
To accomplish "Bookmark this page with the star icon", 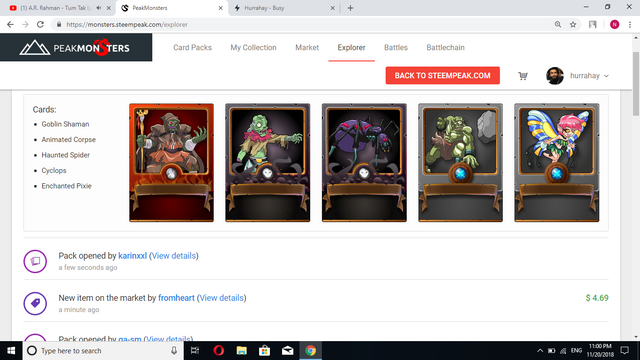I will coord(573,24).
